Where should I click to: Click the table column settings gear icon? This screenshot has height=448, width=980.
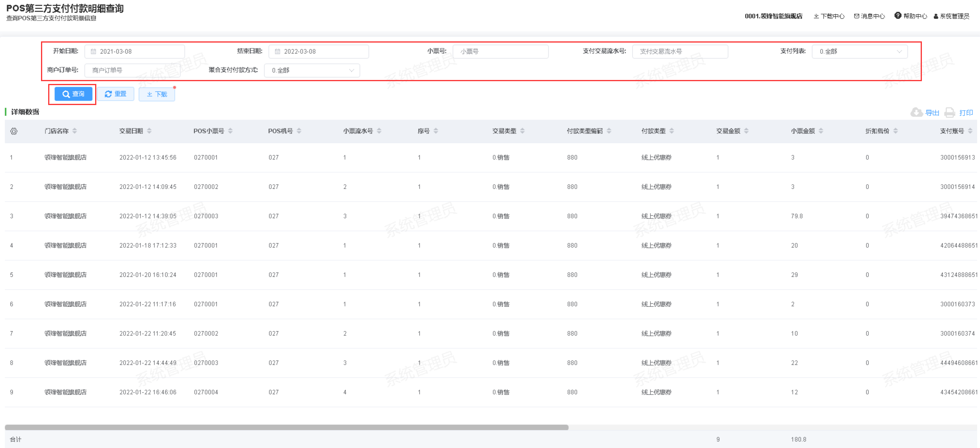click(x=14, y=131)
